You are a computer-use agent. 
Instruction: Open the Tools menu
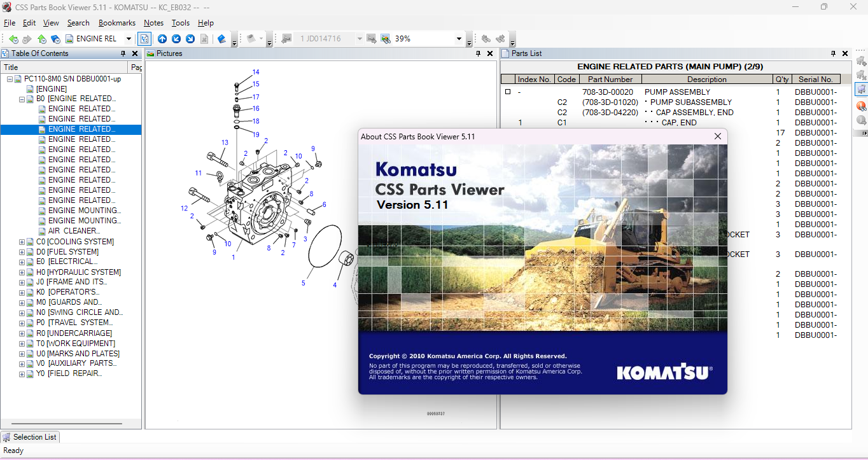coord(181,23)
